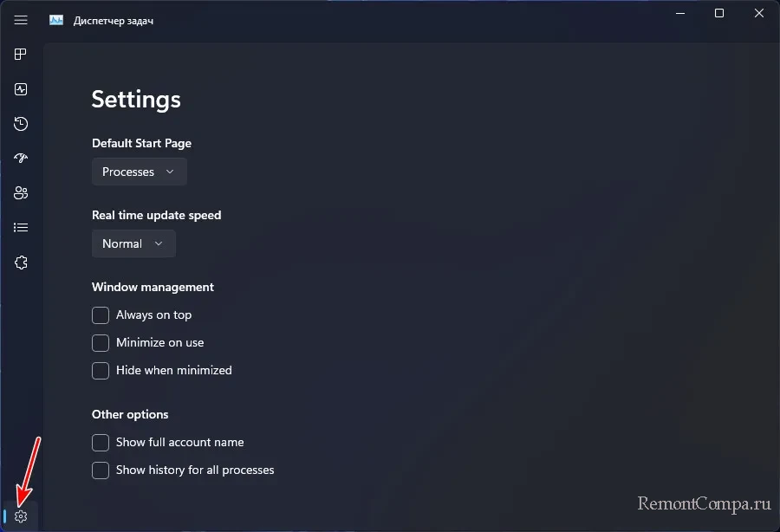Maximize the Task Manager window
Image resolution: width=780 pixels, height=532 pixels.
pos(719,13)
